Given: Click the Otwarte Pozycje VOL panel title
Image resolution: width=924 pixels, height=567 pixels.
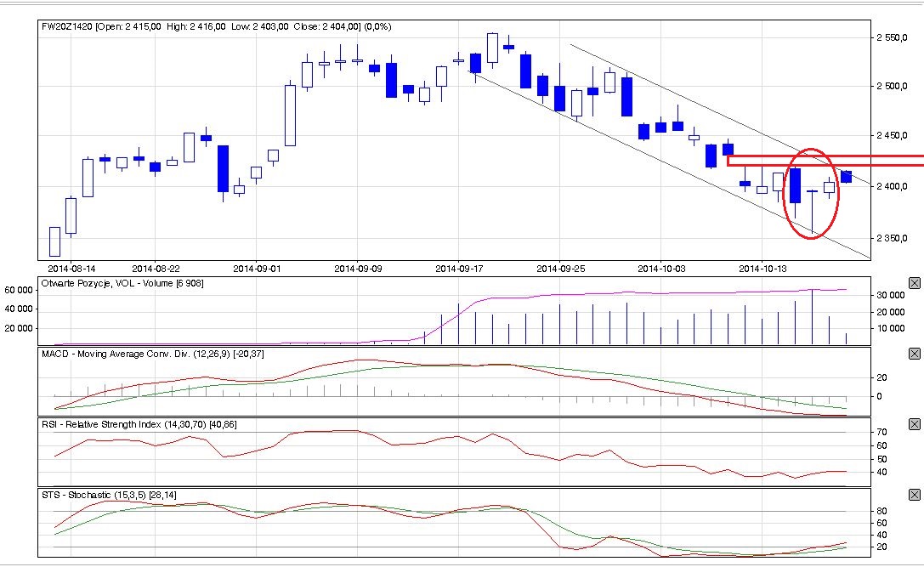Looking at the screenshot, I should coord(122,284).
